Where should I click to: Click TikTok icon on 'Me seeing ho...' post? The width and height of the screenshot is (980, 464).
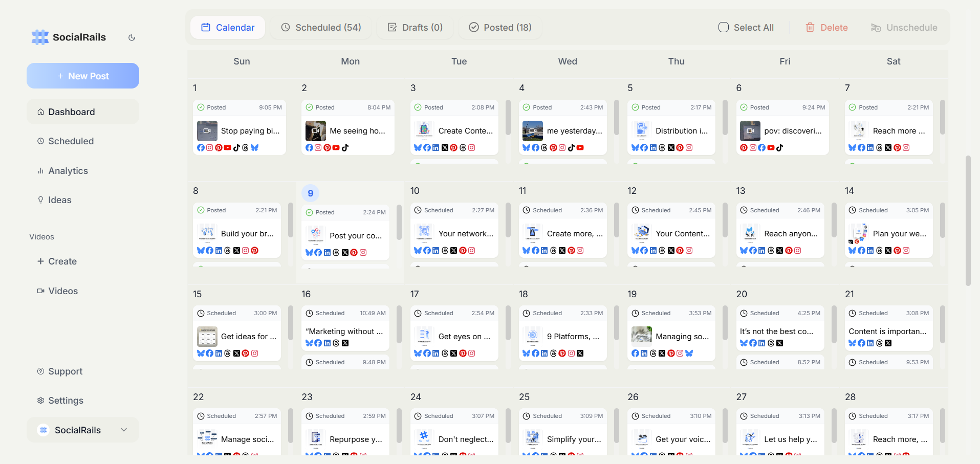click(x=345, y=147)
